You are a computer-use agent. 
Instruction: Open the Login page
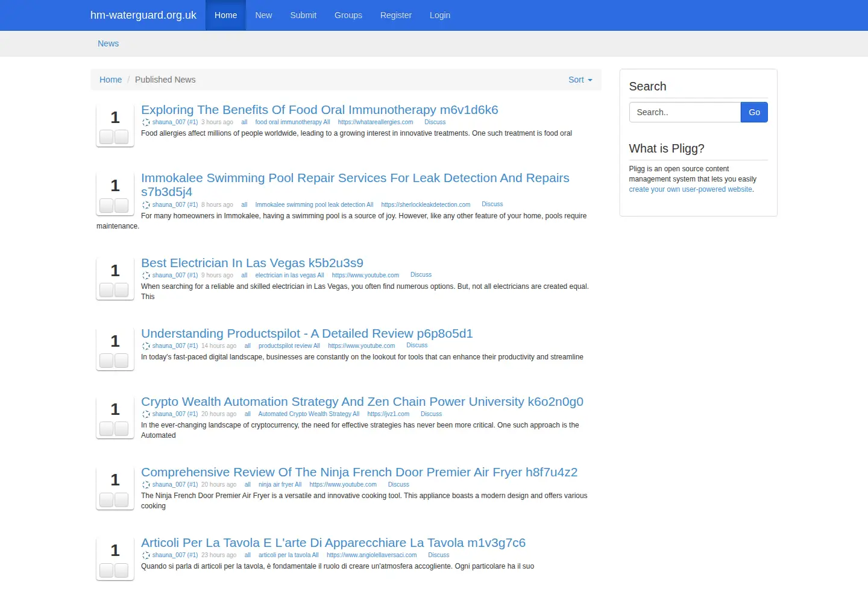[440, 15]
